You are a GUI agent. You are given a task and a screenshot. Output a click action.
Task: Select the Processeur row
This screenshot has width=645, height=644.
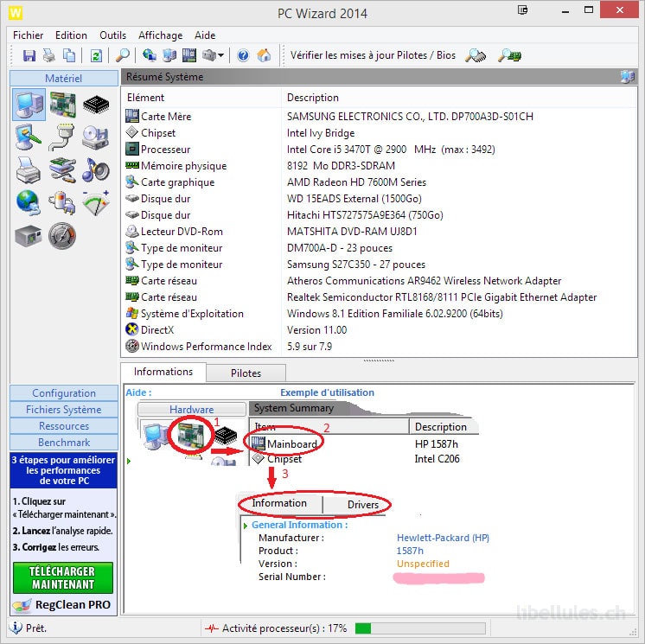(379, 150)
